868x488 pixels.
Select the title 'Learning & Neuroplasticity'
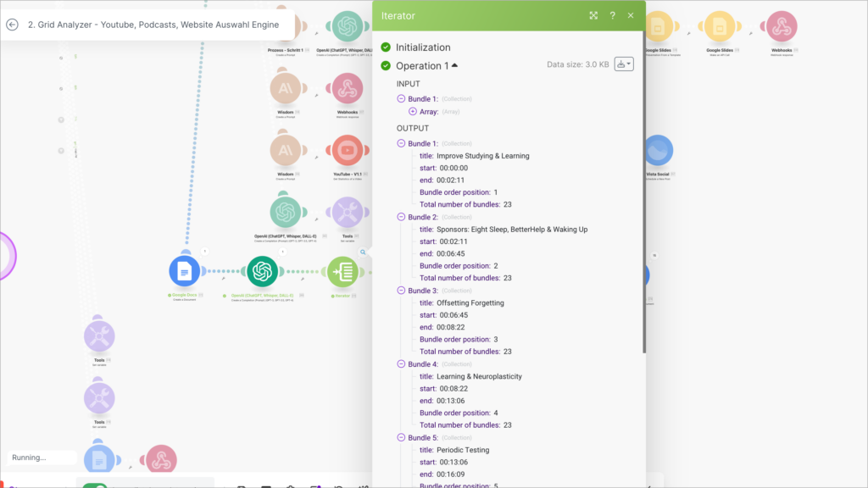pos(479,376)
